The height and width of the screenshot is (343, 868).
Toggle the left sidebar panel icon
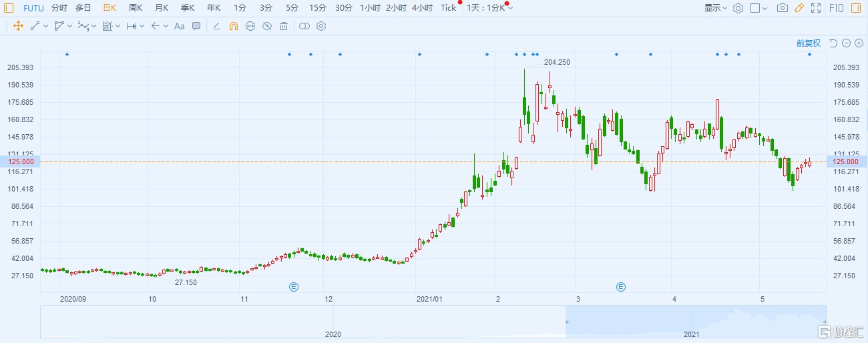pos(9,8)
